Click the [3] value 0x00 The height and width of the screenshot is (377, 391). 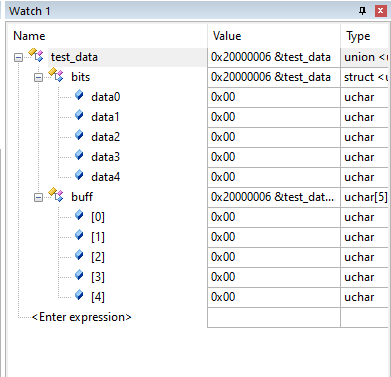tap(274, 277)
